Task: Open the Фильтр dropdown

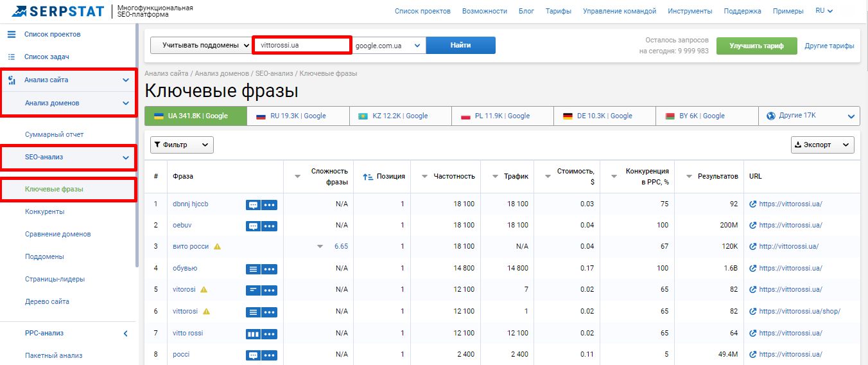Action: tap(182, 145)
